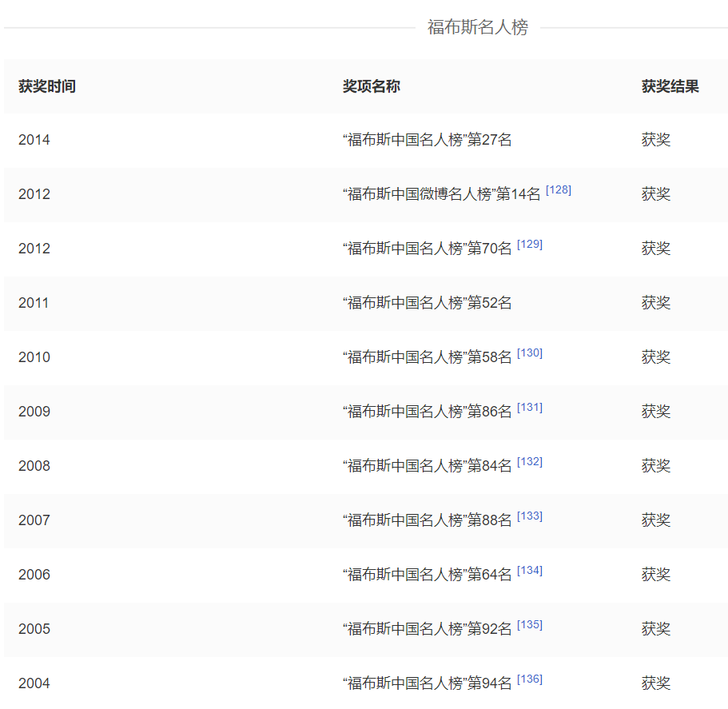
Task: Select citation [134] beside 第64名
Action: pyautogui.click(x=529, y=571)
